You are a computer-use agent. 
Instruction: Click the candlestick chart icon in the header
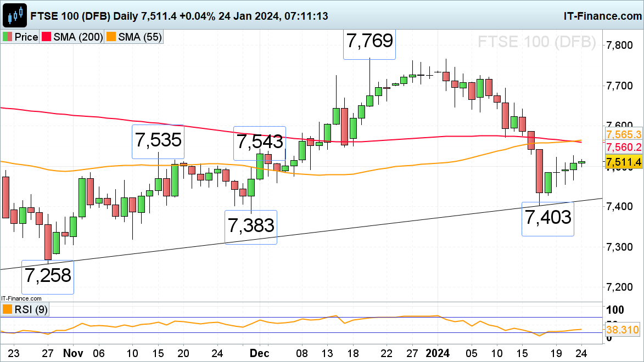click(x=15, y=15)
